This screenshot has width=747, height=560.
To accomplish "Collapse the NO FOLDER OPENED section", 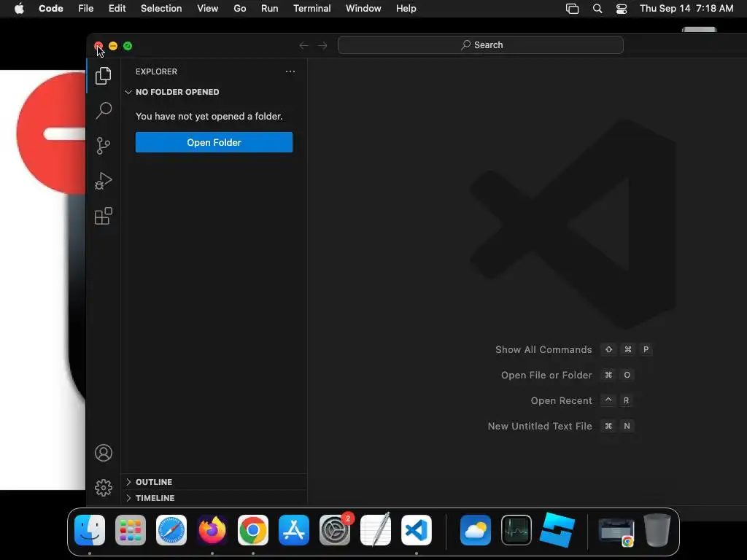I will (128, 92).
